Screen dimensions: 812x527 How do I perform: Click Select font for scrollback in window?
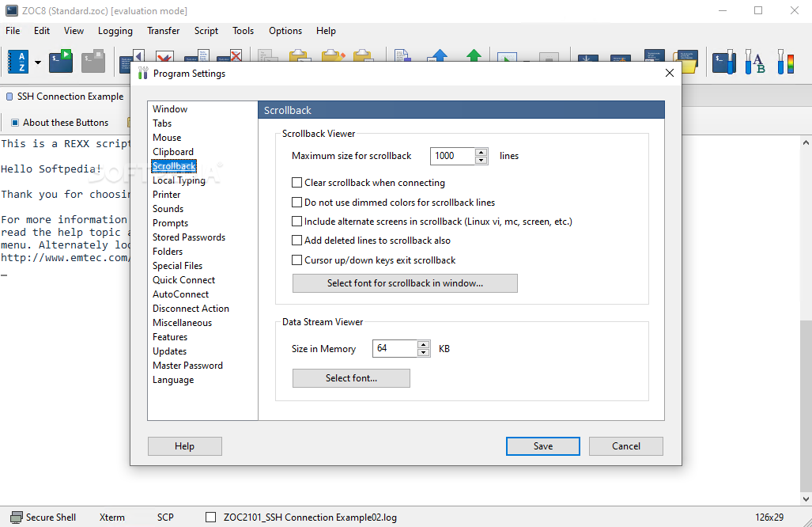pyautogui.click(x=405, y=283)
